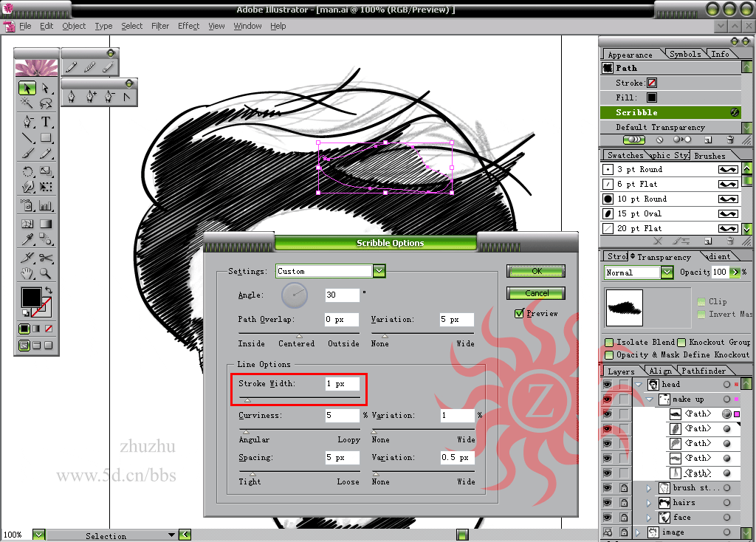The image size is (756, 542).
Task: Select the Column Graph tool
Action: (x=45, y=206)
